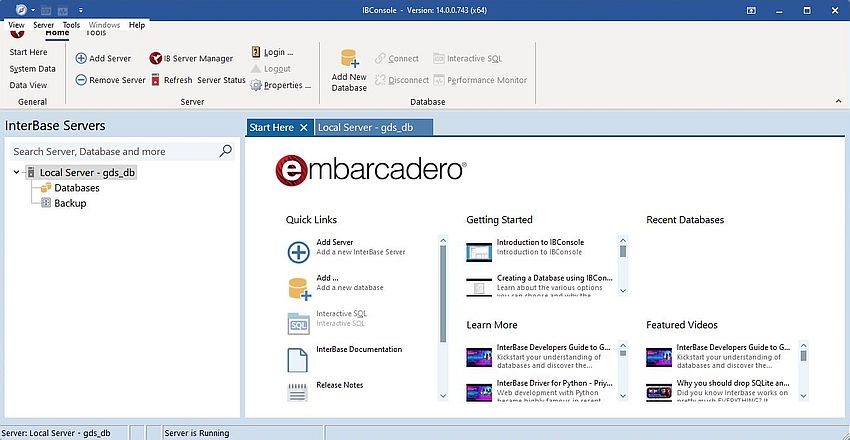Open the Help menu
The width and height of the screenshot is (850, 440).
[136, 25]
